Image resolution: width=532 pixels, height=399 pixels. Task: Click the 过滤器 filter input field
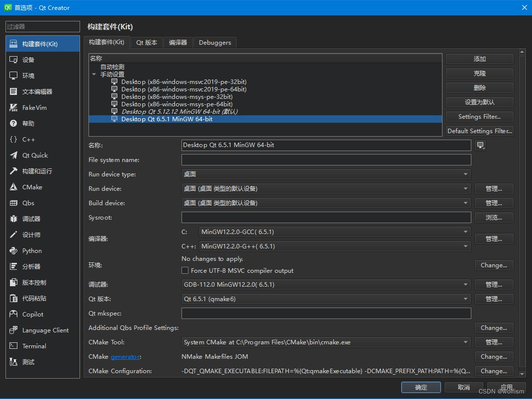click(42, 26)
